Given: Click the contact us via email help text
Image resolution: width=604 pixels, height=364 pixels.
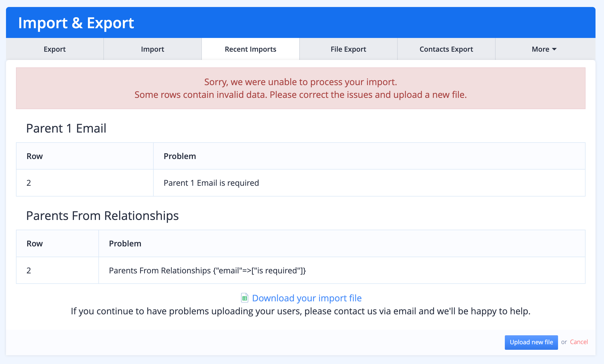Looking at the screenshot, I should pos(301,311).
